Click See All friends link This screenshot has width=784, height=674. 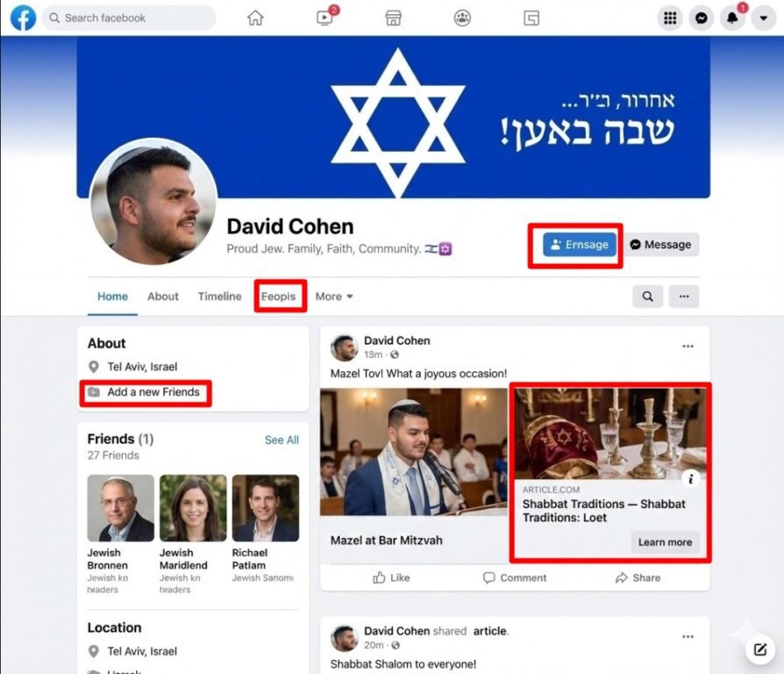tap(282, 440)
